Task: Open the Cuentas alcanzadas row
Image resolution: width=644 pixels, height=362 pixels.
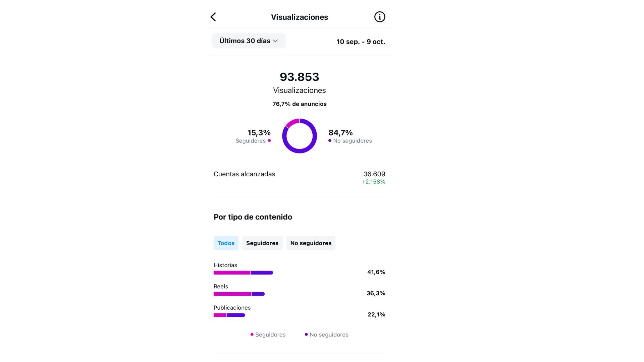Action: (300, 178)
